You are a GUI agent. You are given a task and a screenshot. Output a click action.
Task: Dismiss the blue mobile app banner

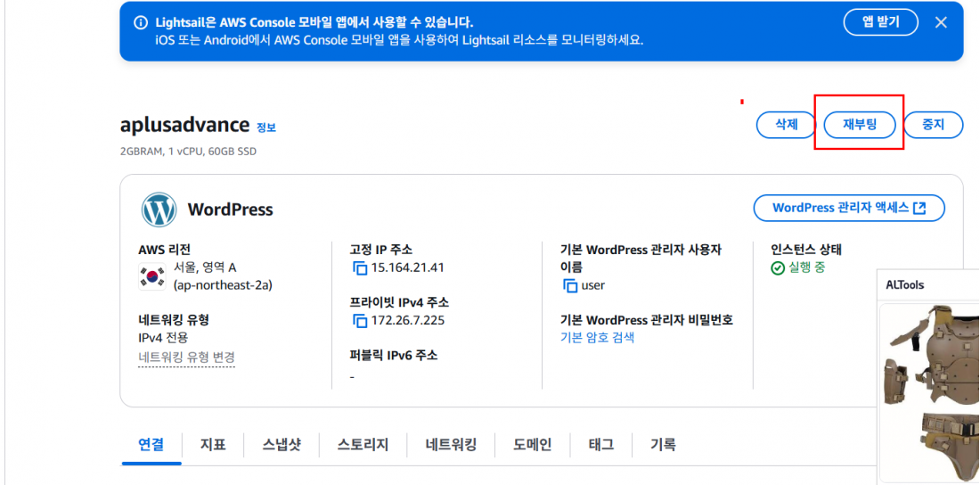pyautogui.click(x=941, y=22)
